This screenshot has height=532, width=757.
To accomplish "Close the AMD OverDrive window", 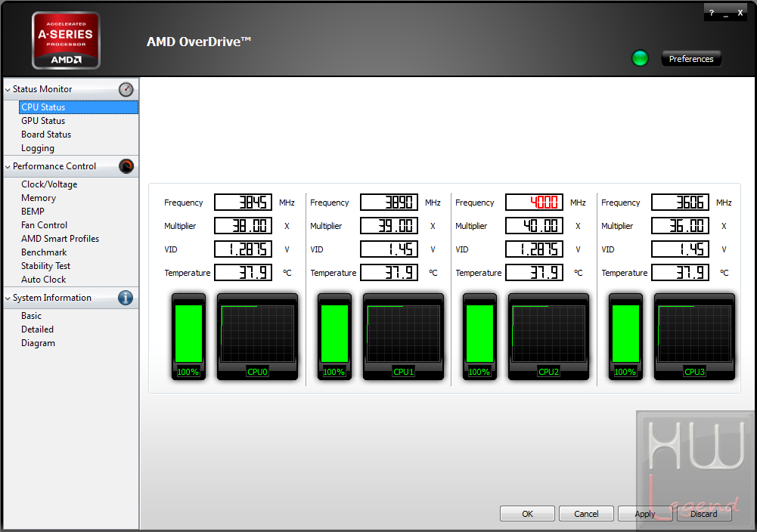I will 740,13.
